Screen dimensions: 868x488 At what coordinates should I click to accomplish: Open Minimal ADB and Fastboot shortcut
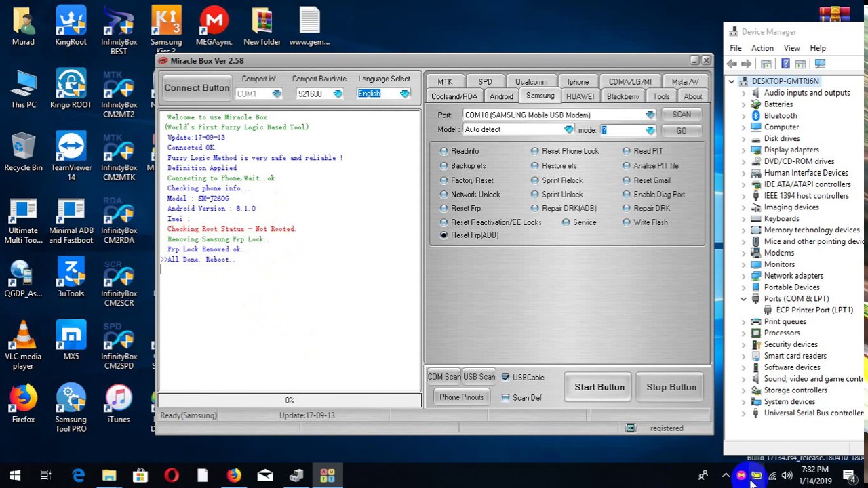[x=71, y=220]
